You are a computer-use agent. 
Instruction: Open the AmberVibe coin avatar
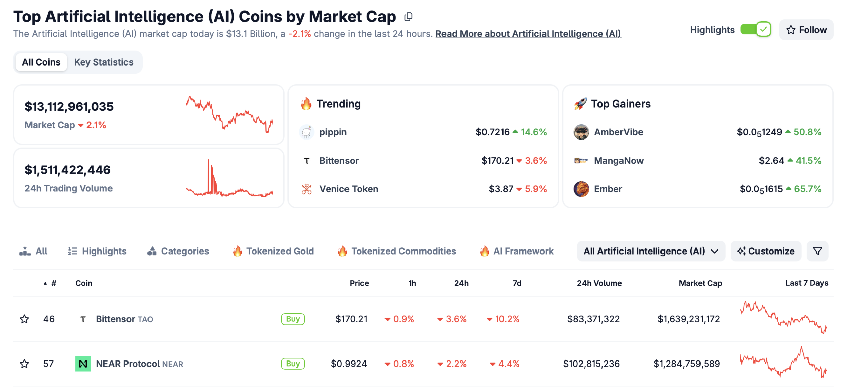click(581, 132)
